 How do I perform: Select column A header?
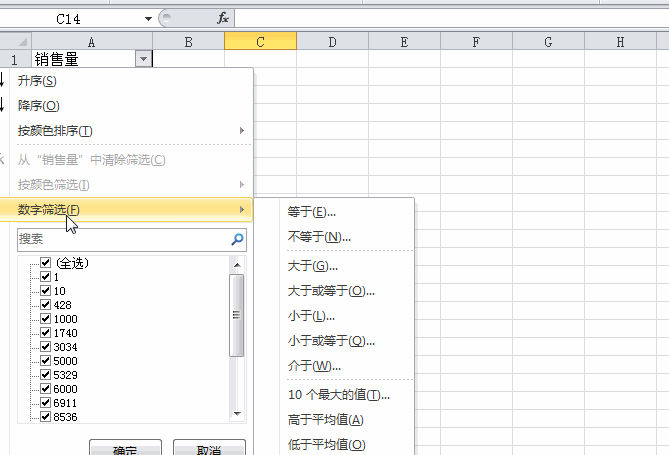[92, 42]
